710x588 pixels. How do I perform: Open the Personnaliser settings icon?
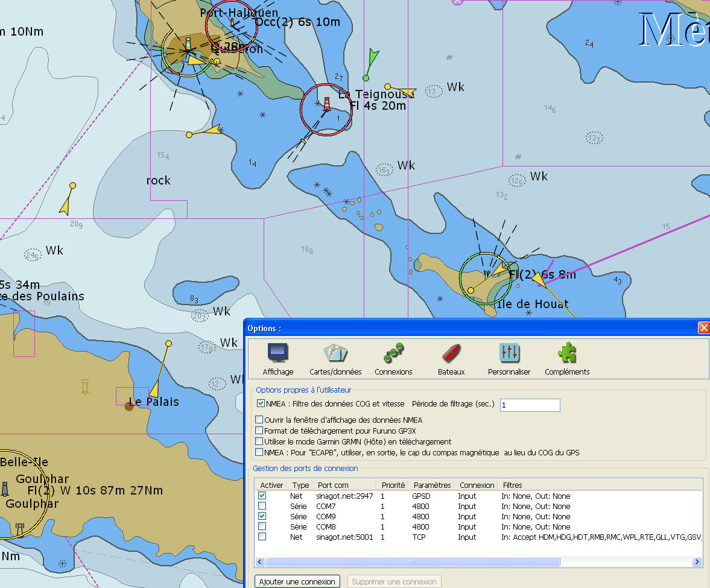tap(509, 353)
